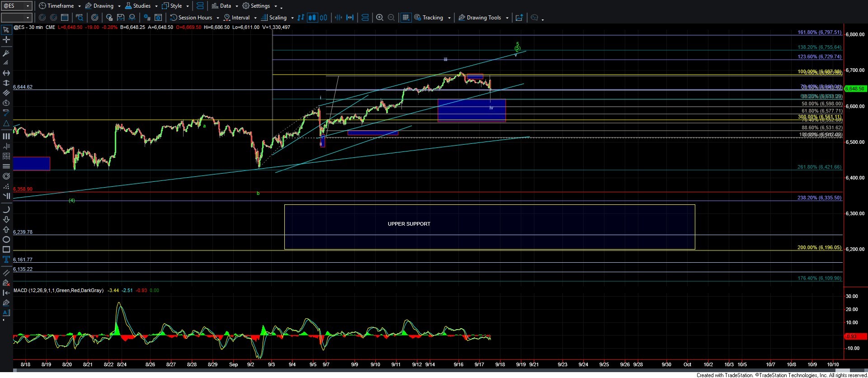Select the crosshair tool in sidebar
This screenshot has height=378, width=868.
[6, 40]
